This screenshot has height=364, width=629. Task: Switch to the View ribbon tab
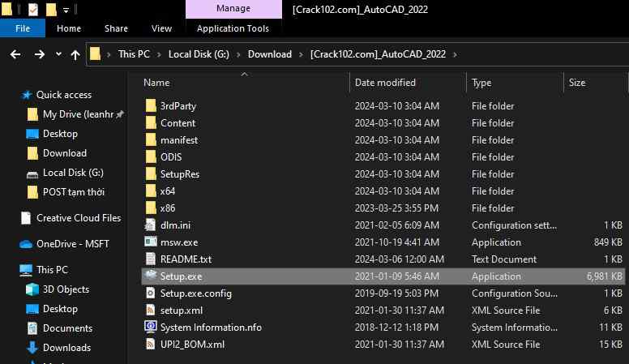pyautogui.click(x=161, y=28)
